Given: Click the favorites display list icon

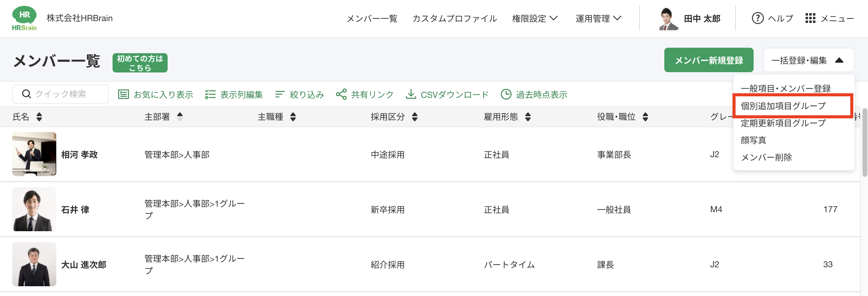Looking at the screenshot, I should click(123, 94).
